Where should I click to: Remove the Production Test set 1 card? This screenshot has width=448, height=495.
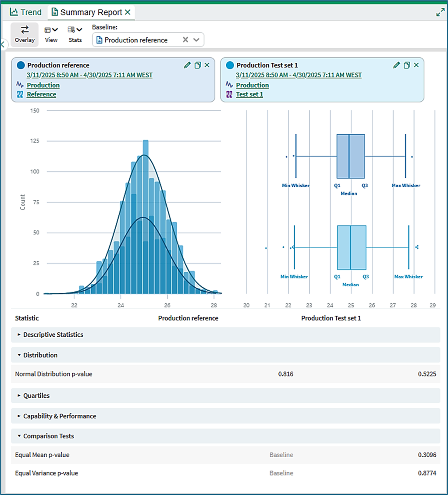[x=416, y=65]
